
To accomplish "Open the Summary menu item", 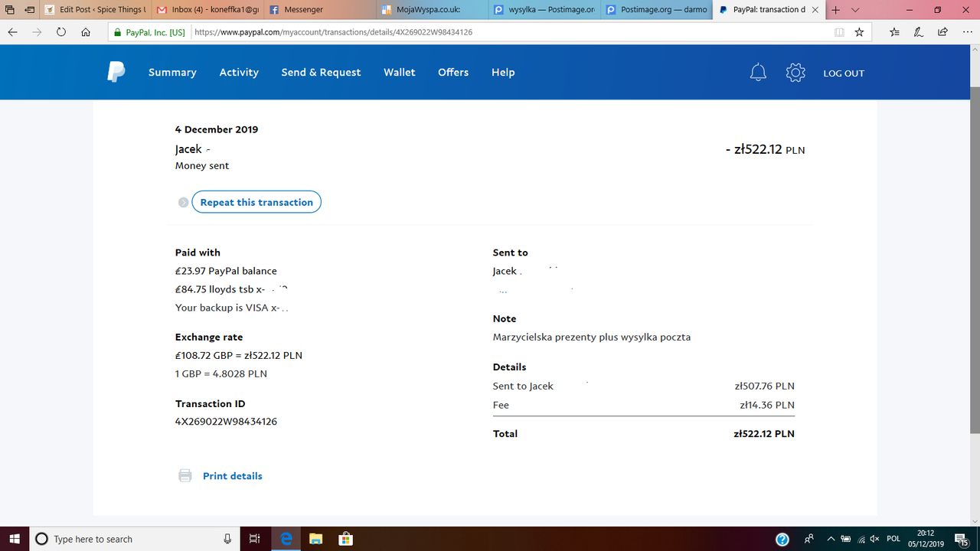I will (172, 72).
